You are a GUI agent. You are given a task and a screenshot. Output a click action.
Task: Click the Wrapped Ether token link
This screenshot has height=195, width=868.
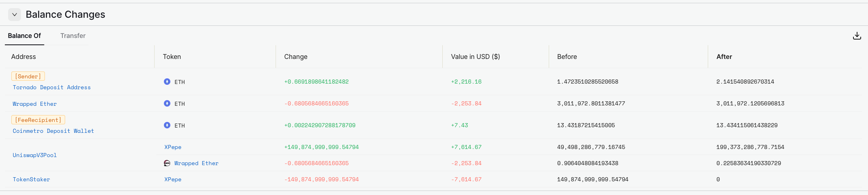(196, 163)
